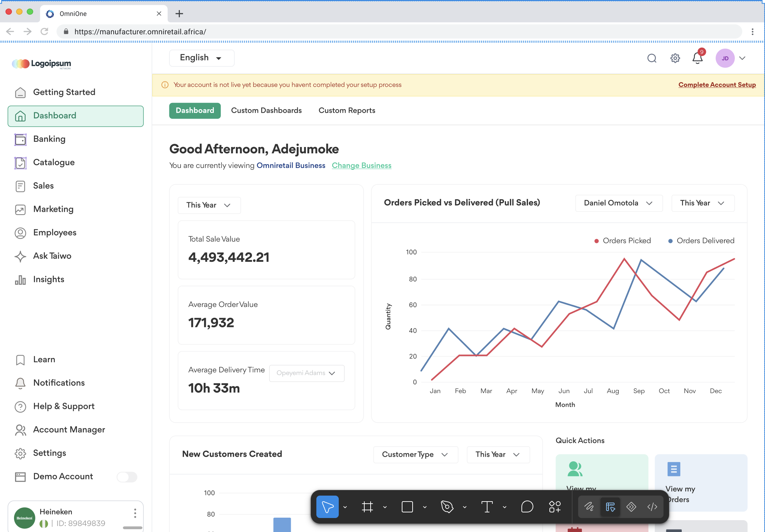The width and height of the screenshot is (765, 532).
Task: Click the Average Order Value figure 171,932
Action: [x=211, y=323]
